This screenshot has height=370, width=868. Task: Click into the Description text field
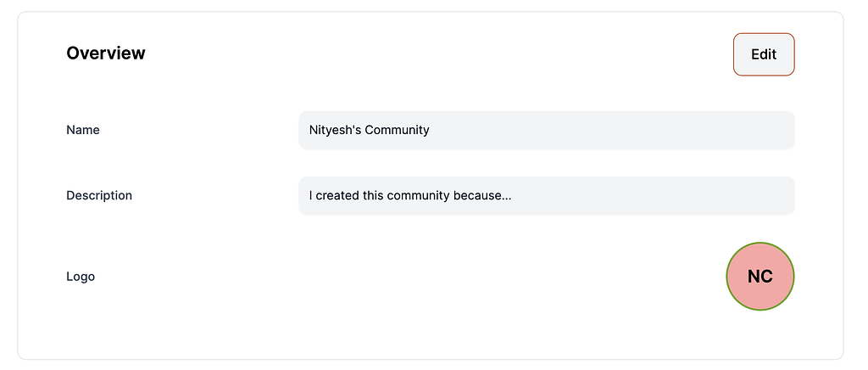point(547,195)
